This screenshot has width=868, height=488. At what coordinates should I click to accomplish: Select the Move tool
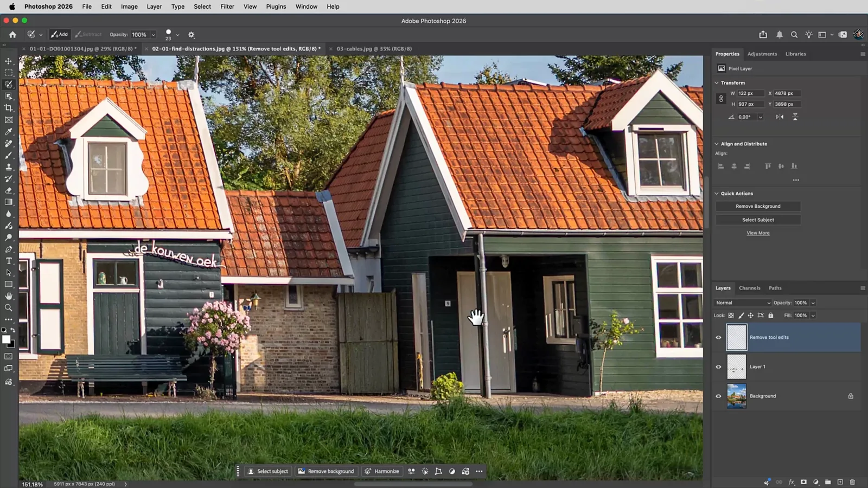pyautogui.click(x=9, y=61)
